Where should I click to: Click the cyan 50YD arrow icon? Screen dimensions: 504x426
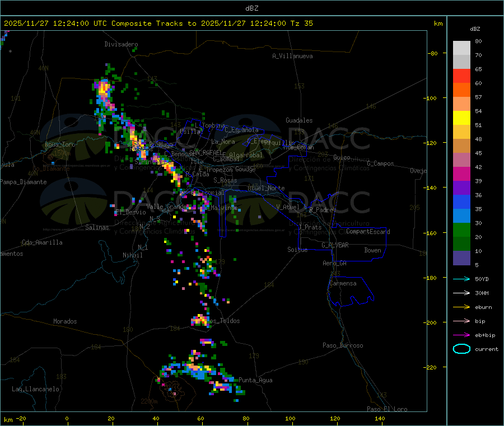tap(461, 279)
